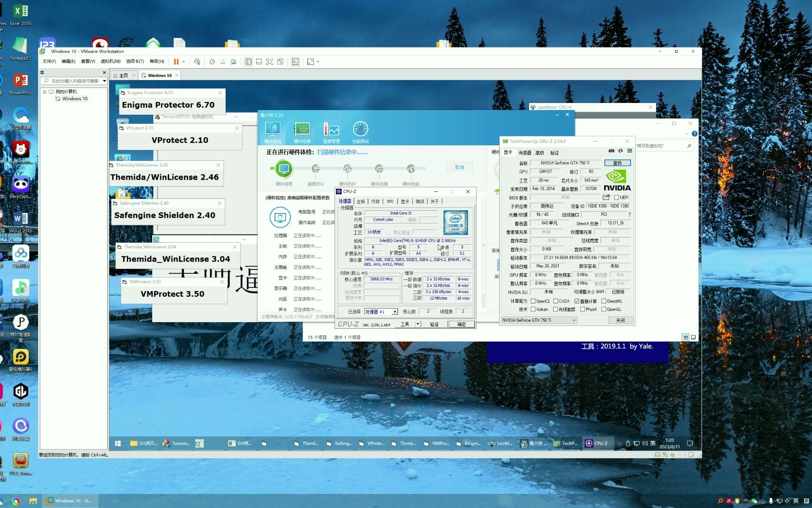Open the notification center icon in VM taskbar
812x508 pixels.
pyautogui.click(x=690, y=444)
